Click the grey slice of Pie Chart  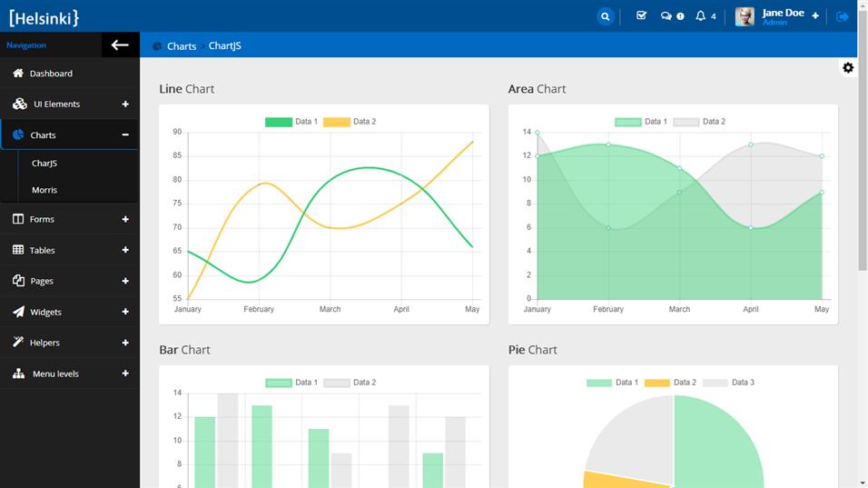pos(636,443)
